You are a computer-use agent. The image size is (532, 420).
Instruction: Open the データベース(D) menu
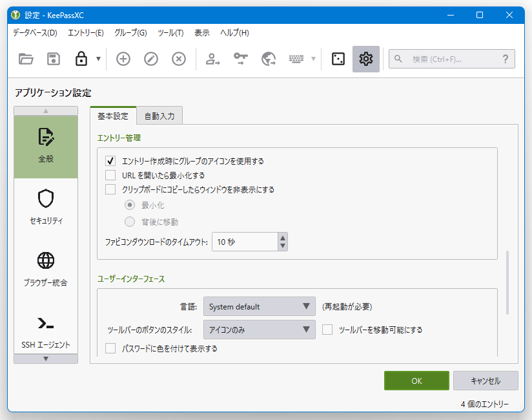35,32
